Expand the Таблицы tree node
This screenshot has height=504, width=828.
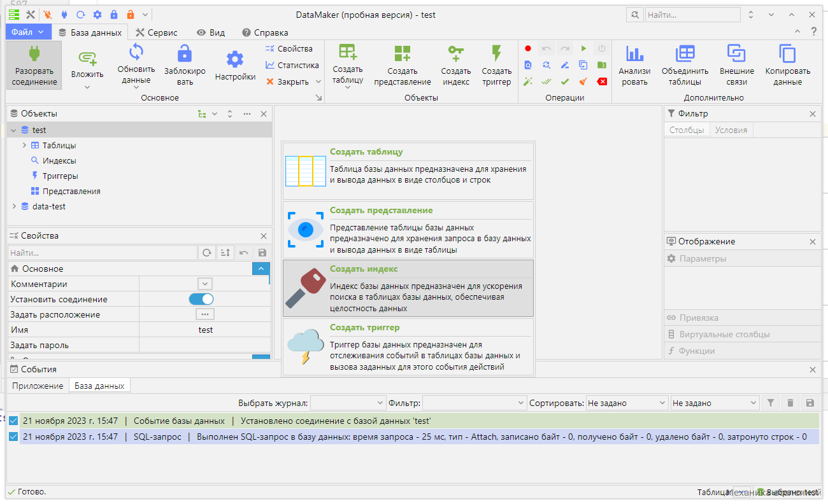coord(24,145)
